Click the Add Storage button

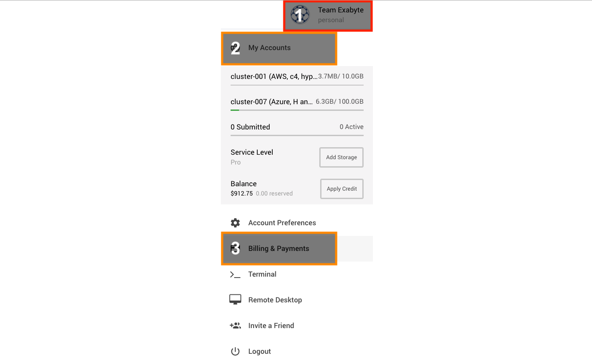coord(341,157)
